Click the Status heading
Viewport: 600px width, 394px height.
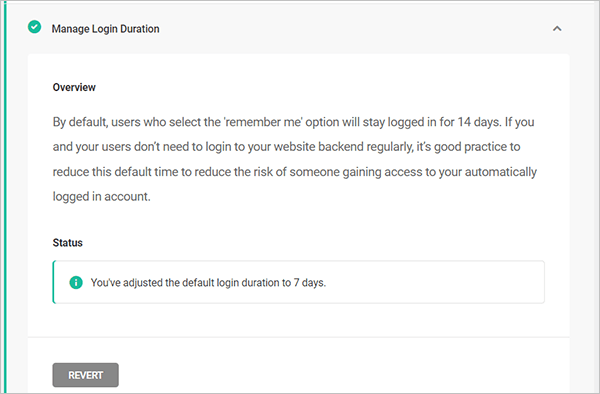tap(67, 243)
